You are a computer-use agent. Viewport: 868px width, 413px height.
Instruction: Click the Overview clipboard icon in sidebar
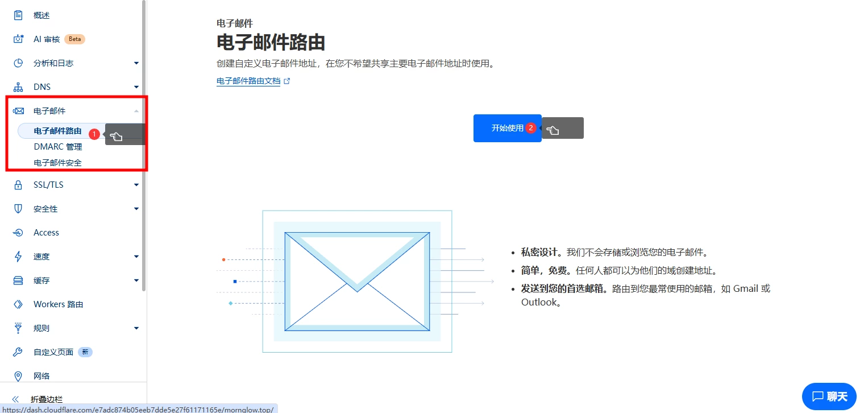point(18,15)
